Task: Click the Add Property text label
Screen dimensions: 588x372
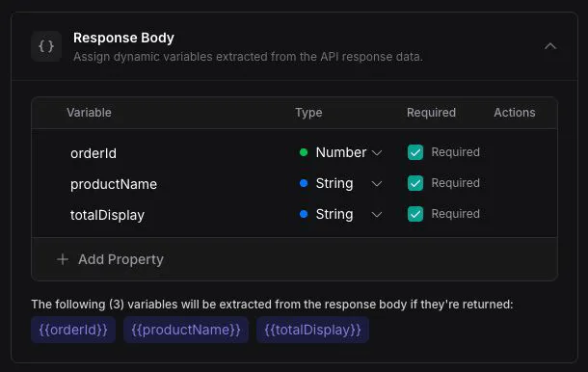Action: [120, 259]
